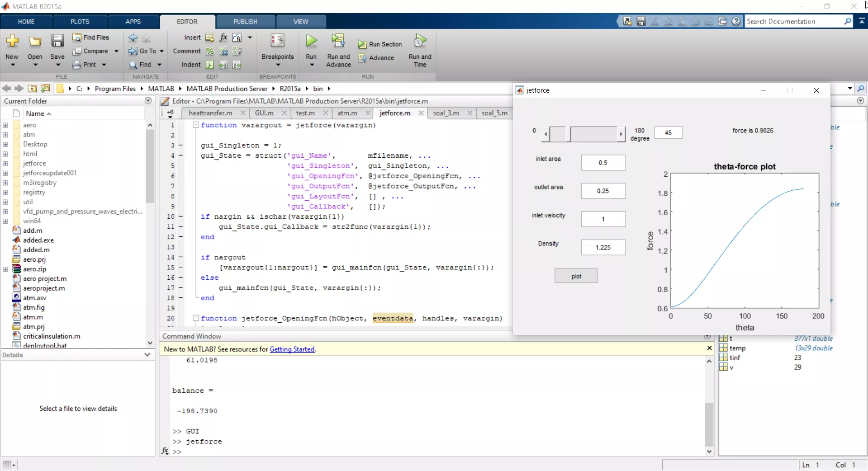This screenshot has width=868, height=471.
Task: Open the Getting Started link
Action: tap(292, 349)
